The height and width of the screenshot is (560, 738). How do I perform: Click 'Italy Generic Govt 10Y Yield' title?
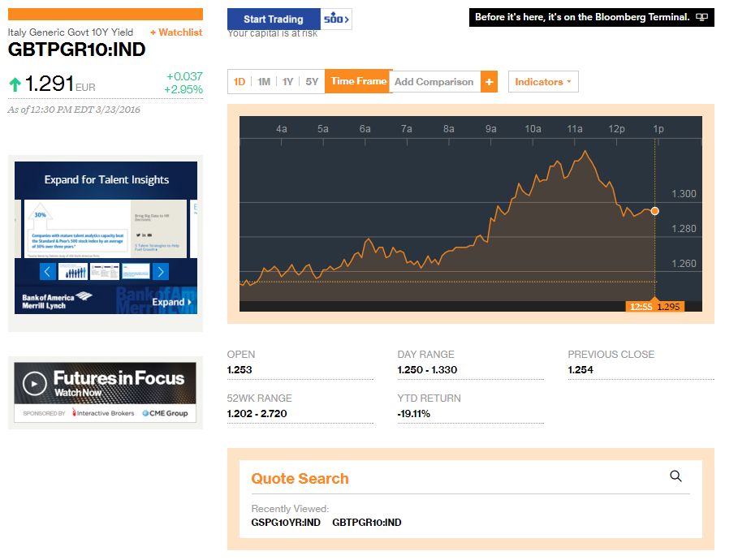click(x=71, y=32)
